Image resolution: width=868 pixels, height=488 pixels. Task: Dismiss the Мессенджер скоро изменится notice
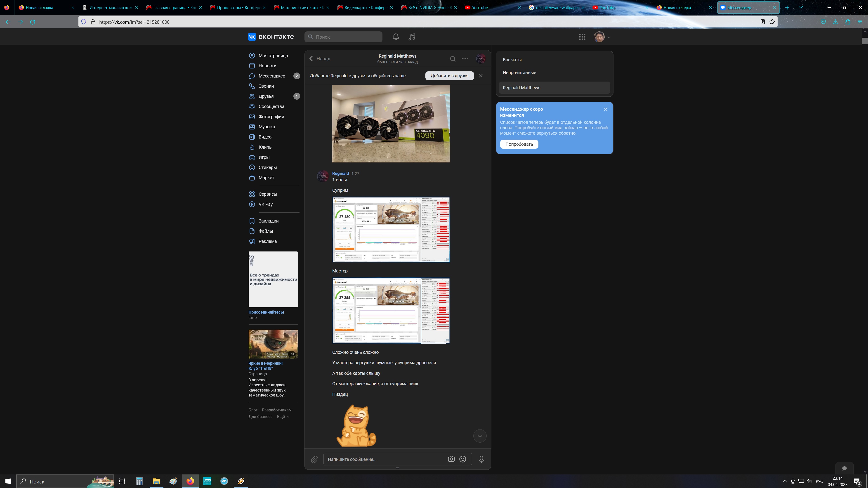click(606, 109)
